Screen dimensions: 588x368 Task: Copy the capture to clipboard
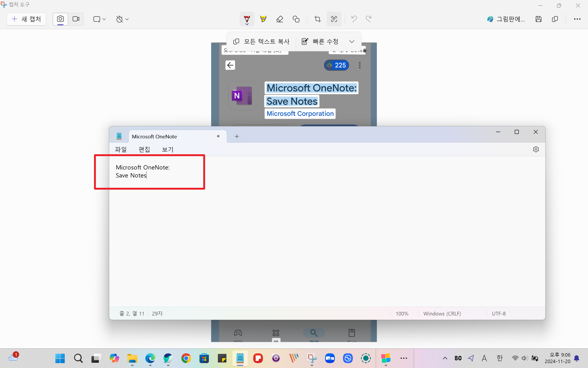point(555,19)
